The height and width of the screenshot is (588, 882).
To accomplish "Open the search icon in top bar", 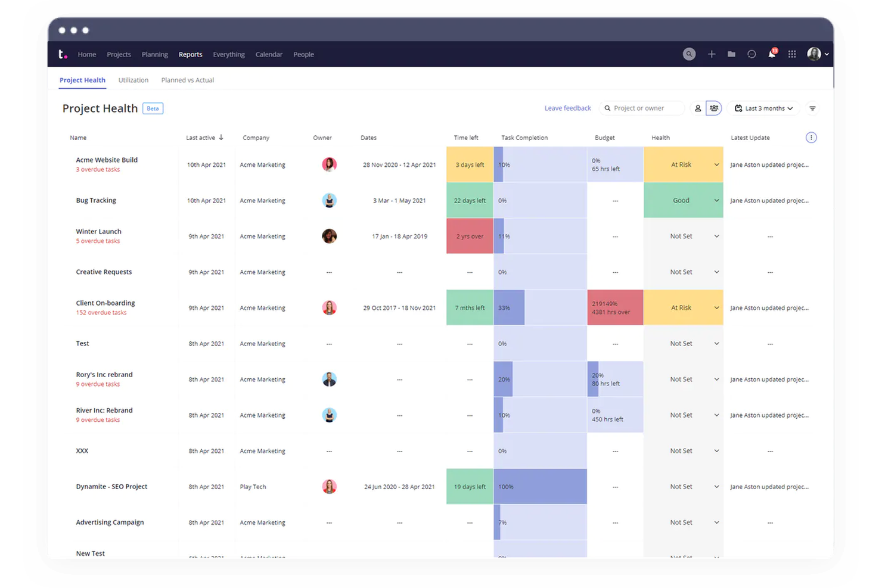I will click(689, 54).
